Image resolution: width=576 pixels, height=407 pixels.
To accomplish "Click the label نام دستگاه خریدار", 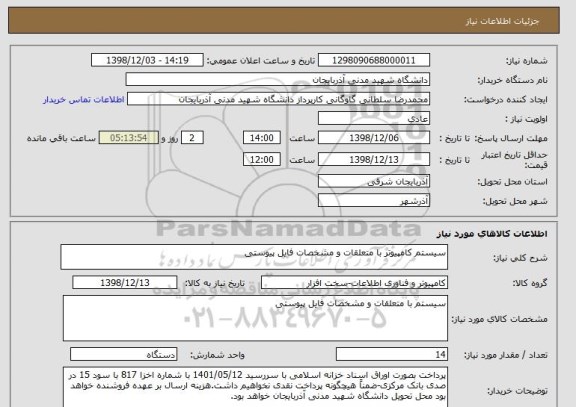I will point(512,80).
